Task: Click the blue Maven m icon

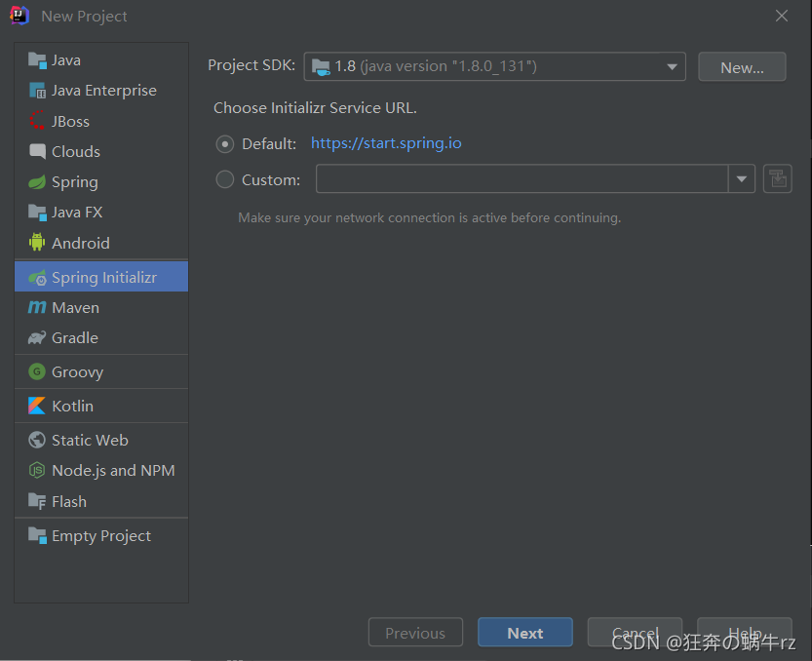Action: pyautogui.click(x=37, y=308)
